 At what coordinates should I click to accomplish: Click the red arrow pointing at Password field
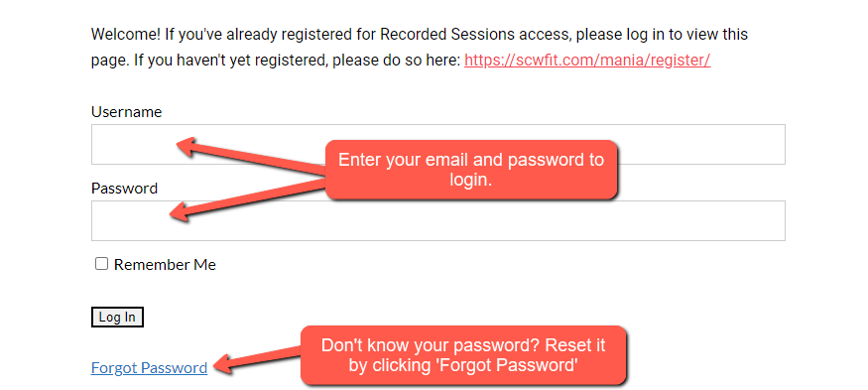point(248,200)
